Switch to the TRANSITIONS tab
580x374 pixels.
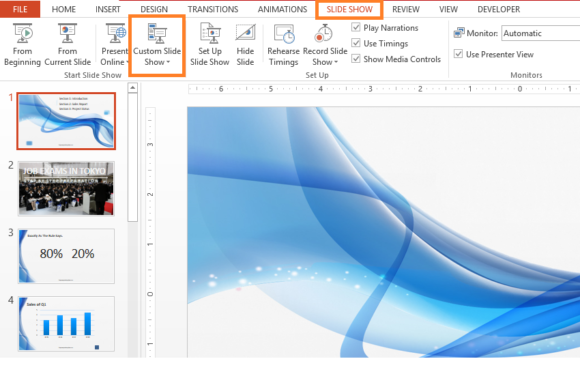(213, 9)
